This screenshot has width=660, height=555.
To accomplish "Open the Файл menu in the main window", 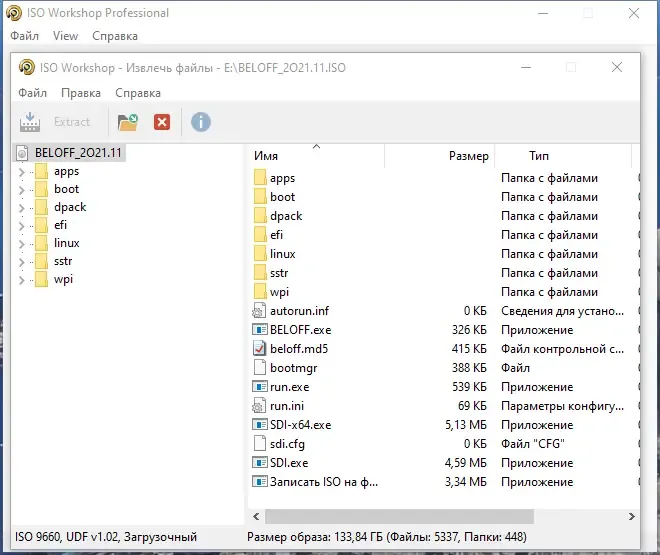I will click(24, 36).
